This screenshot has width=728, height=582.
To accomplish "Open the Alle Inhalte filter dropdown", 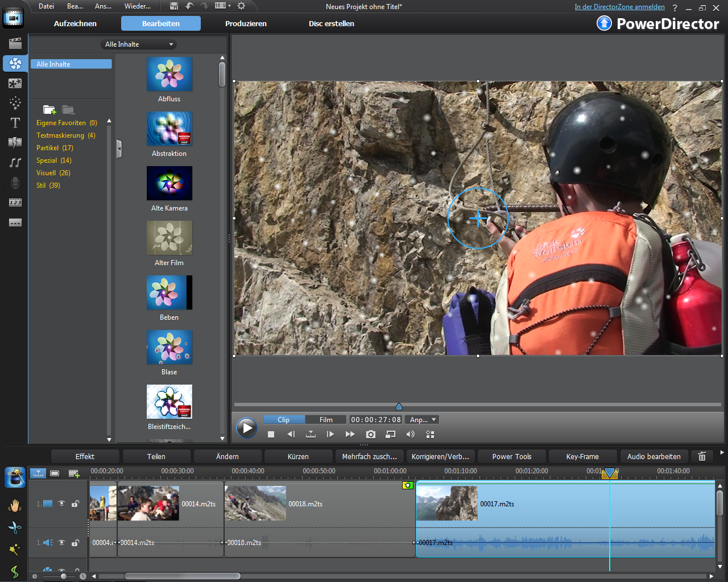I will click(x=139, y=44).
